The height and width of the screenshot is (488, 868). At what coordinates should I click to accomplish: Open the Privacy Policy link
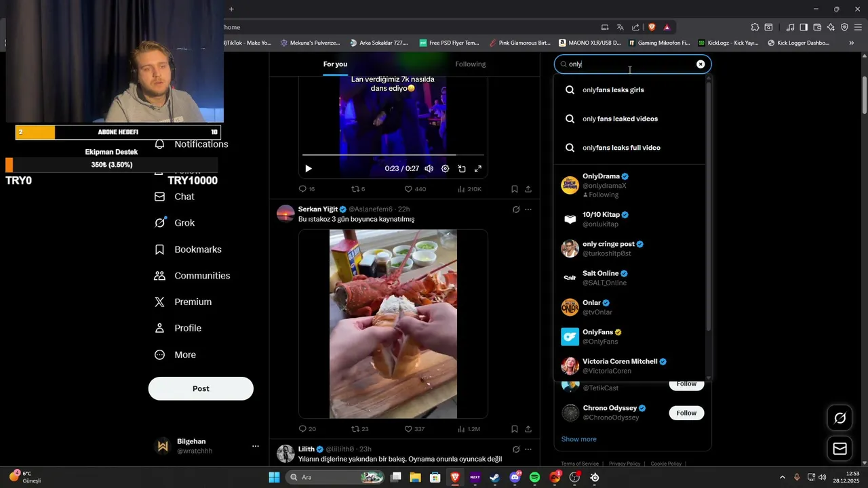[625, 464]
